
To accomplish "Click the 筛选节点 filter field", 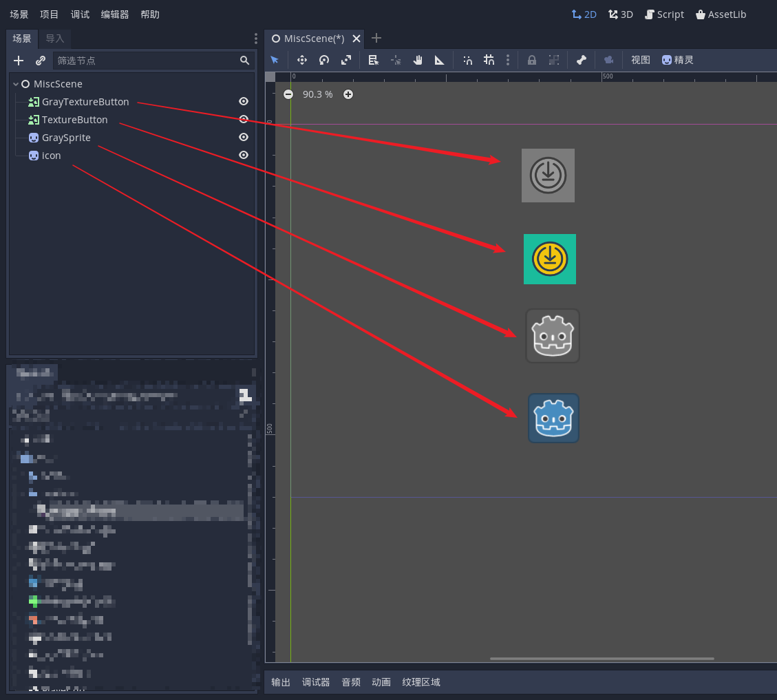I will (153, 61).
